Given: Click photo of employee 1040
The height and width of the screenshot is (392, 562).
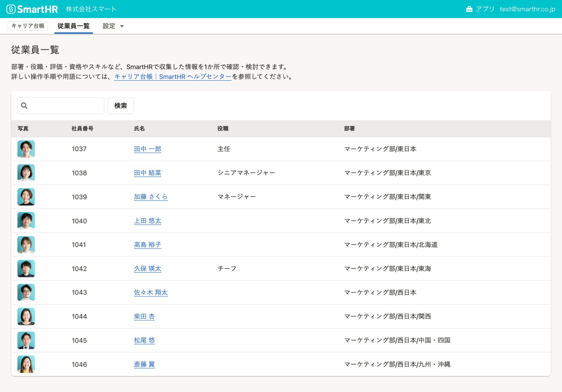Looking at the screenshot, I should [x=26, y=221].
